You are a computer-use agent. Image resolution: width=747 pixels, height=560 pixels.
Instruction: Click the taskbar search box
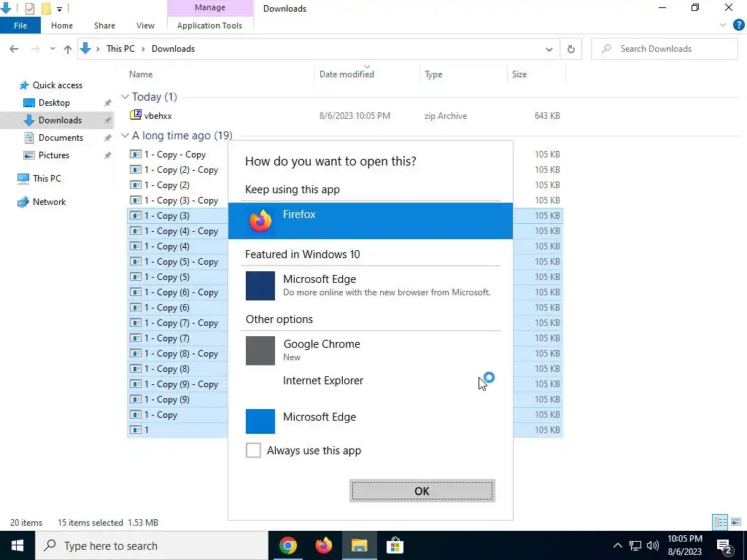point(152,545)
